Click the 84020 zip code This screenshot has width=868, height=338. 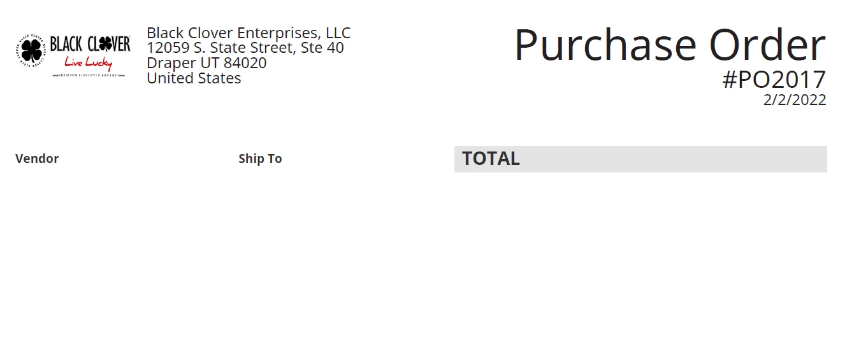(x=245, y=63)
